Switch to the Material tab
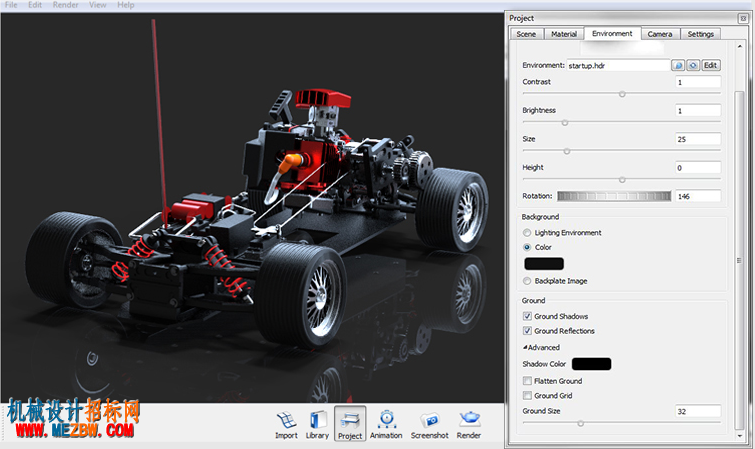Screen dimensions: 755x449 click(x=564, y=34)
